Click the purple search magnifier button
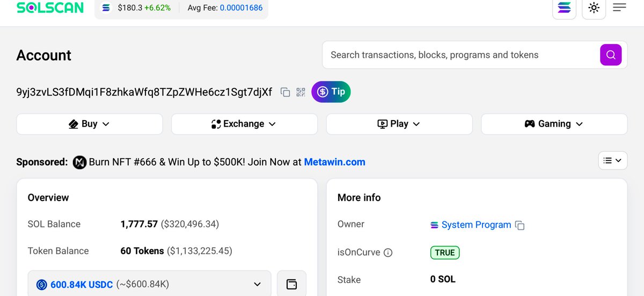The width and height of the screenshot is (644, 296). coord(610,55)
